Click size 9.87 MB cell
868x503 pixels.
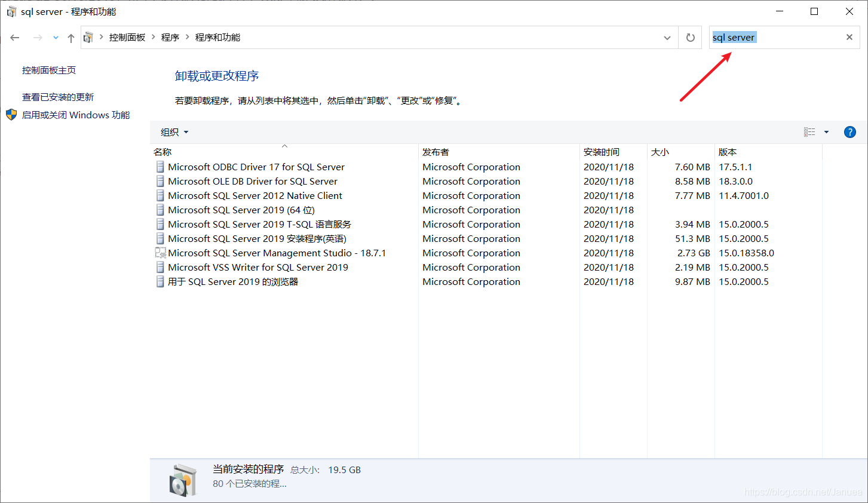tap(692, 282)
